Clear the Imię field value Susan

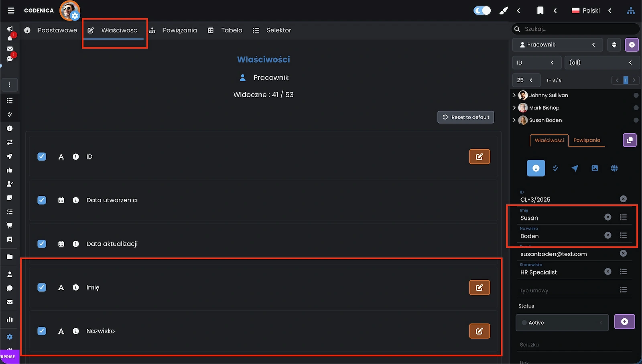(608, 217)
